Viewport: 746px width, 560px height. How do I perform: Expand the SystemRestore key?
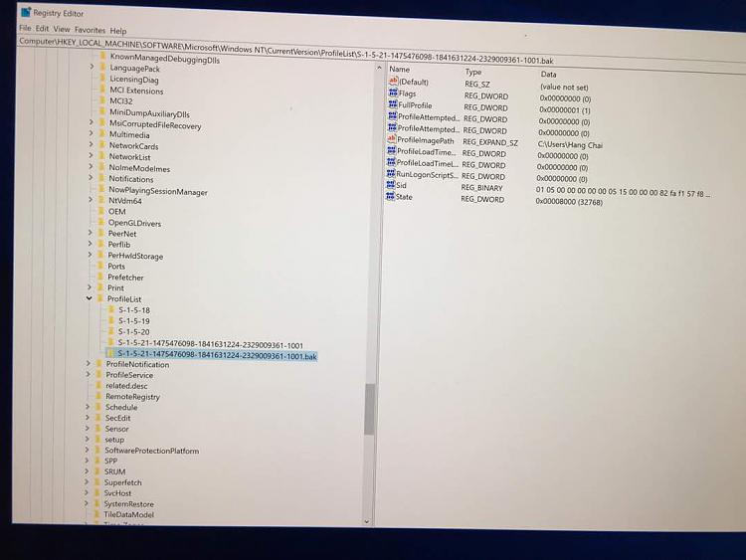tap(87, 503)
